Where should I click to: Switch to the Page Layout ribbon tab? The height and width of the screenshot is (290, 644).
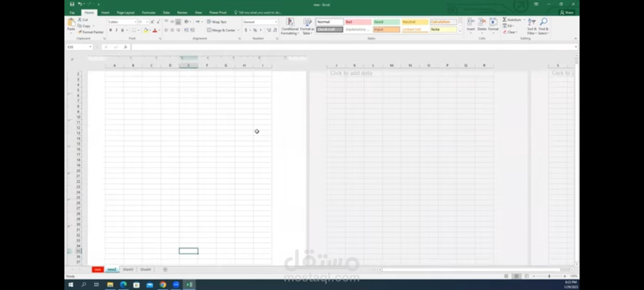pos(125,13)
